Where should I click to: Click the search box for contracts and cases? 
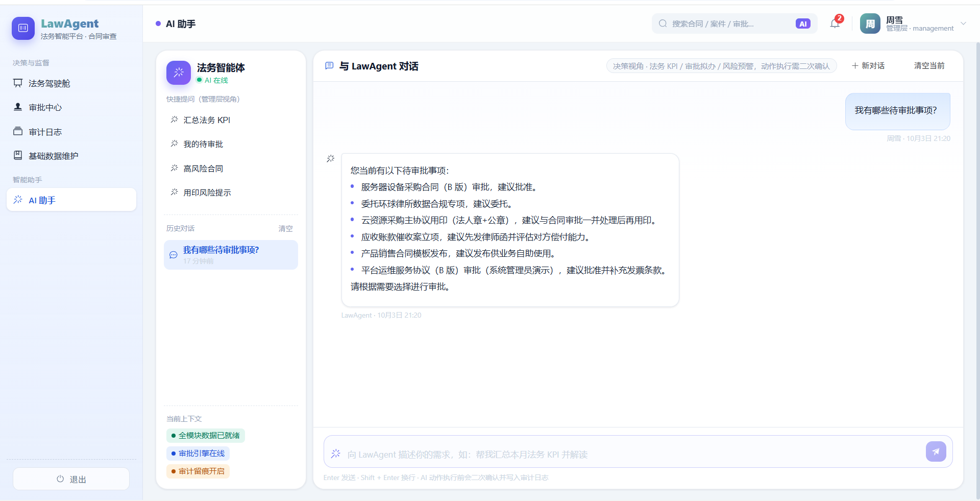click(733, 23)
